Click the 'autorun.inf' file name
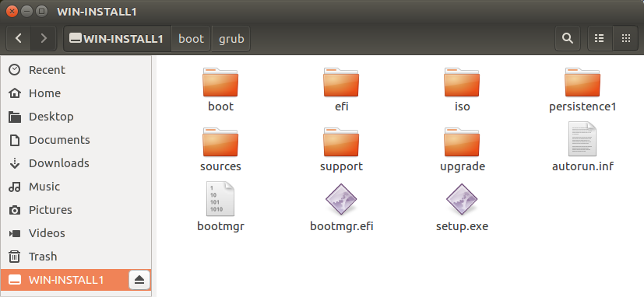The width and height of the screenshot is (644, 297). coord(582,166)
